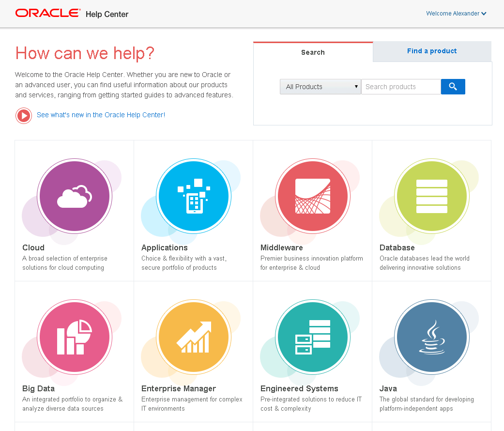Click the Database category title link
Viewport: 504px width, 431px height.
(397, 247)
